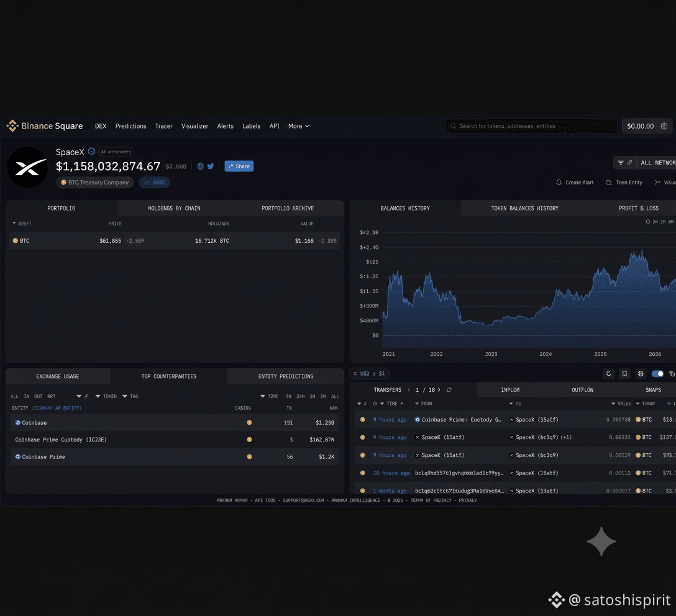The height and width of the screenshot is (616, 676).
Task: Click the orange chain icon in Coinbase row
Action: (x=249, y=423)
